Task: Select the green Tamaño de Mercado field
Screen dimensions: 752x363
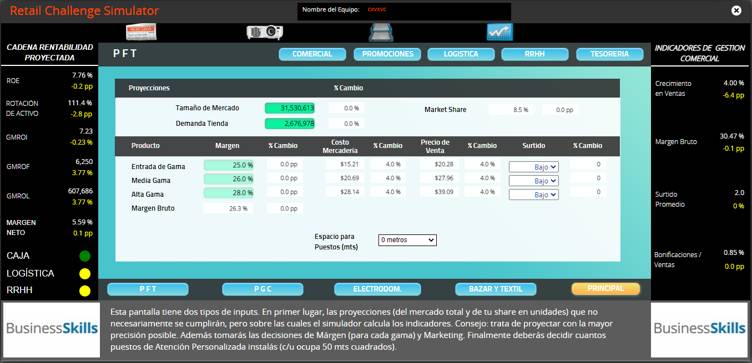Action: coord(290,108)
